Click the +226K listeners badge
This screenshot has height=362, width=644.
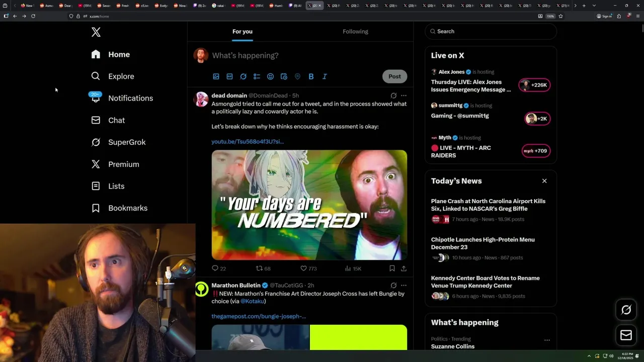coord(535,85)
